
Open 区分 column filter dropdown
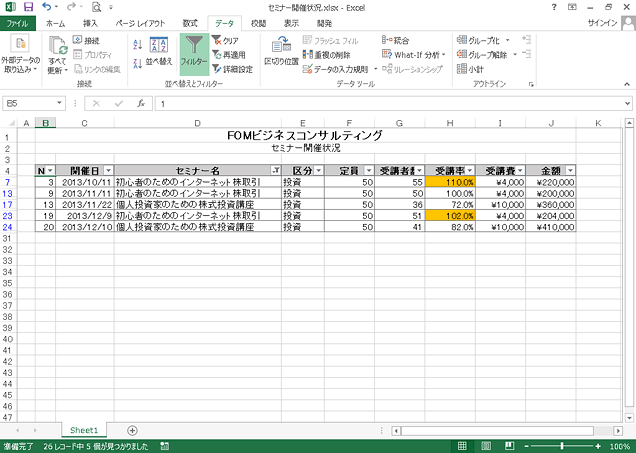pos(319,170)
